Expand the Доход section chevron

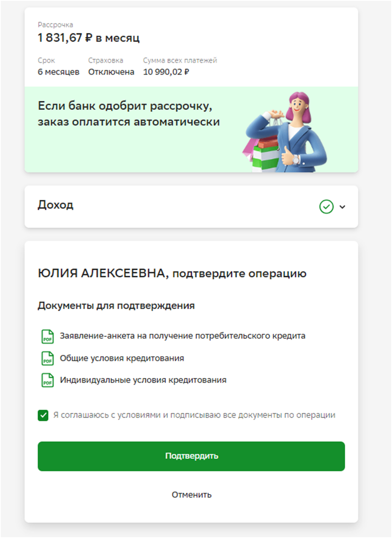coord(342,207)
